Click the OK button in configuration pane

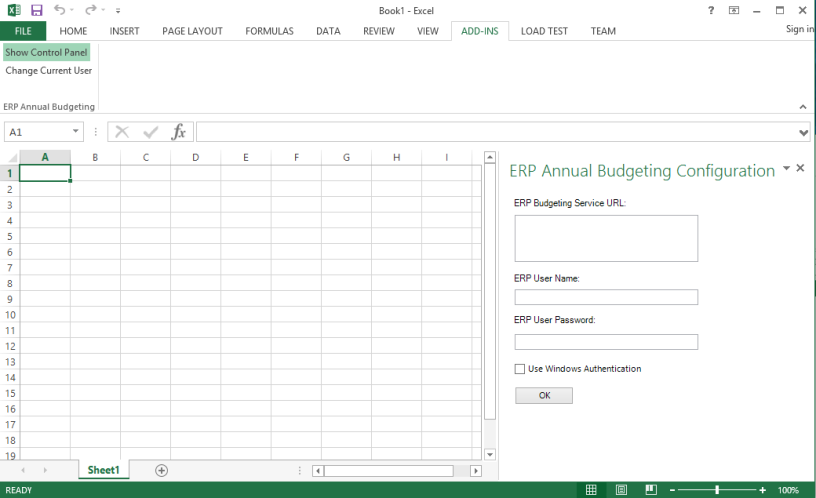(x=544, y=396)
